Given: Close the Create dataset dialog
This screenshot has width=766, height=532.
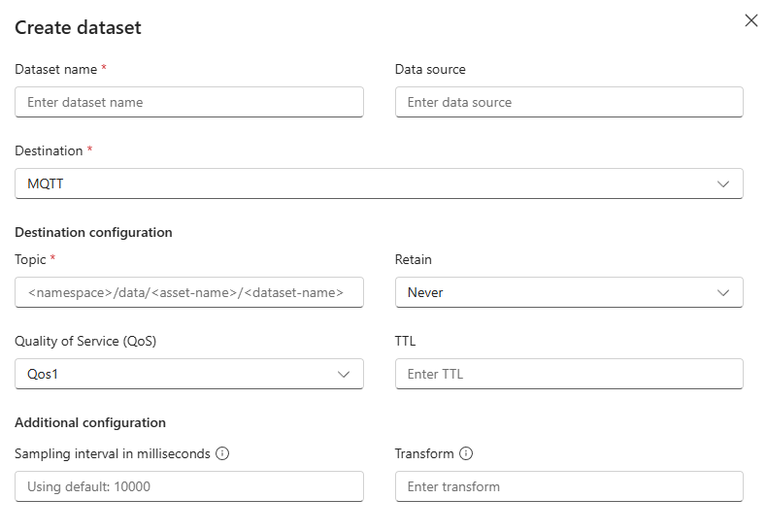Looking at the screenshot, I should [x=750, y=20].
